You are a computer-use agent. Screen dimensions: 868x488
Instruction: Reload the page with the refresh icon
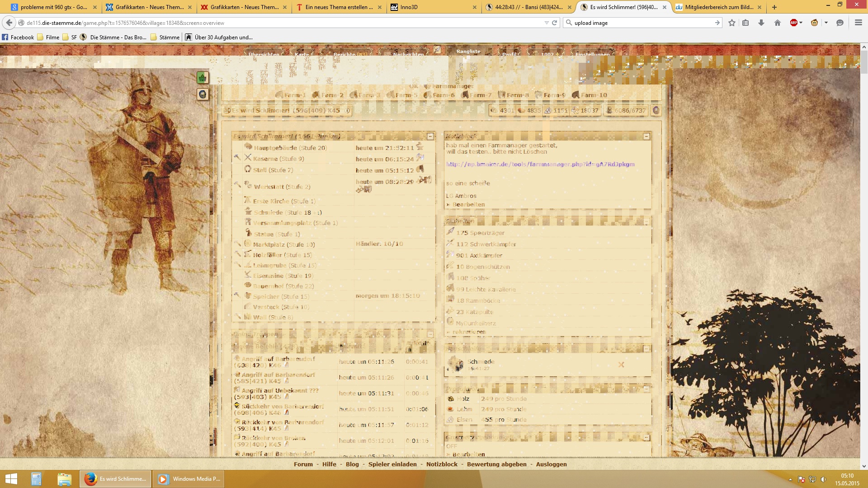554,23
